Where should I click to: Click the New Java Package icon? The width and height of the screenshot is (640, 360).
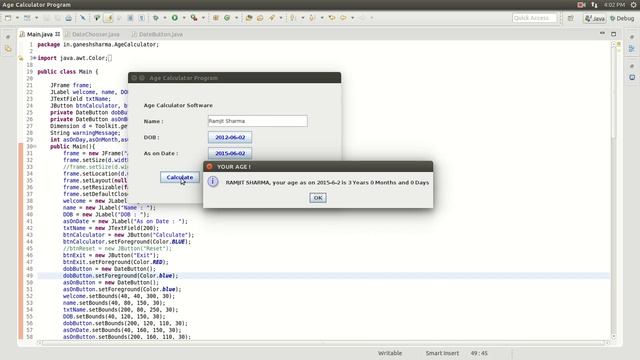click(216, 18)
